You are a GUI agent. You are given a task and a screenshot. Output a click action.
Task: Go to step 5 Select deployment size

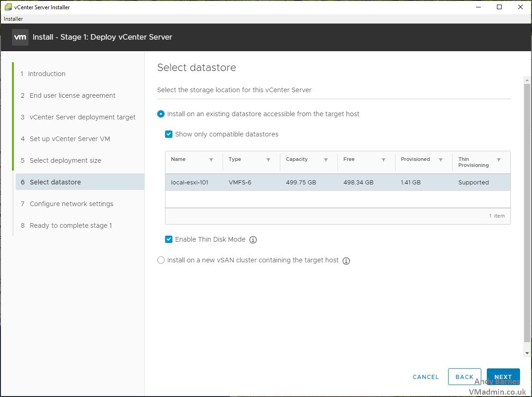coord(61,160)
